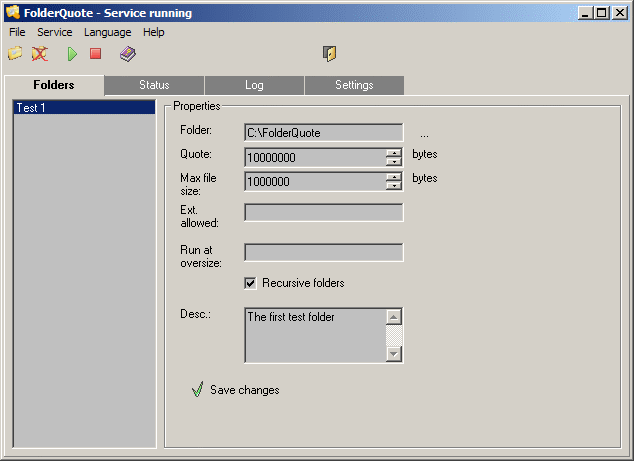Click the exit door icon in the toolbar

[x=330, y=53]
